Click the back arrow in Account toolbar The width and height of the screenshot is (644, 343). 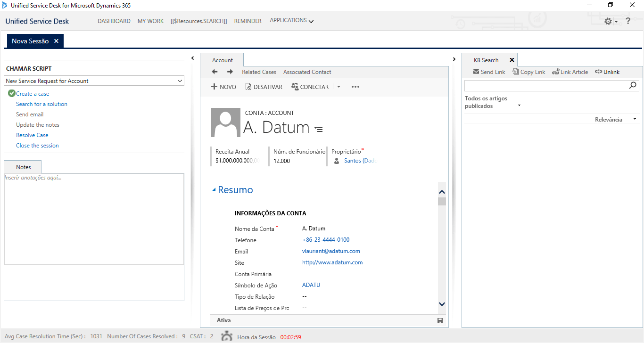click(215, 72)
